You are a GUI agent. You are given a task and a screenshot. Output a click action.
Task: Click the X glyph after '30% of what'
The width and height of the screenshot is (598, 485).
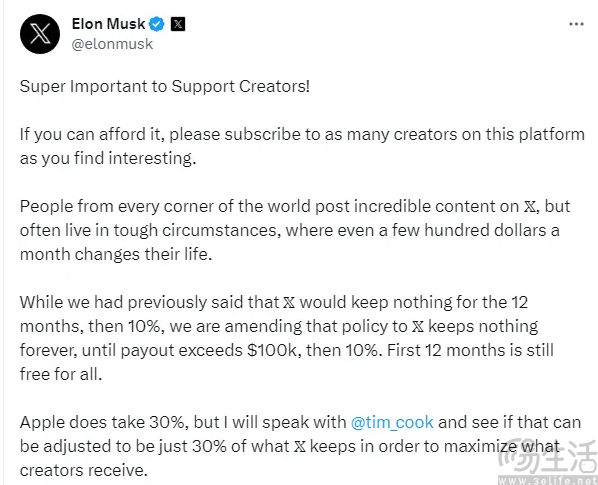(300, 446)
